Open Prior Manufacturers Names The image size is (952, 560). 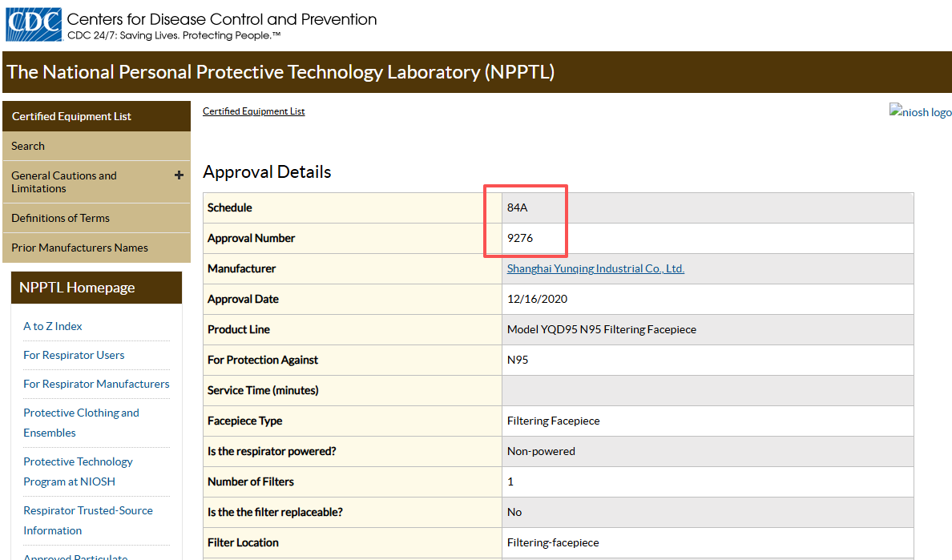[96, 248]
